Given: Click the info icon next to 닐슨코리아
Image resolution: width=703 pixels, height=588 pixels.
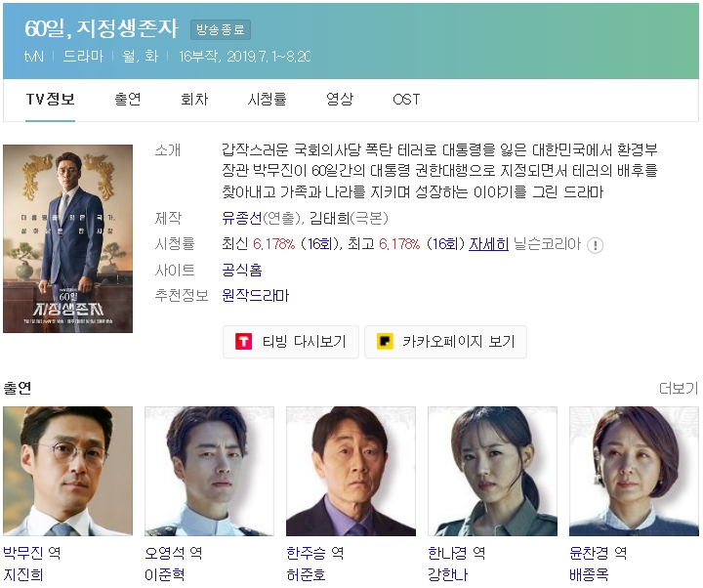Looking at the screenshot, I should click(595, 245).
